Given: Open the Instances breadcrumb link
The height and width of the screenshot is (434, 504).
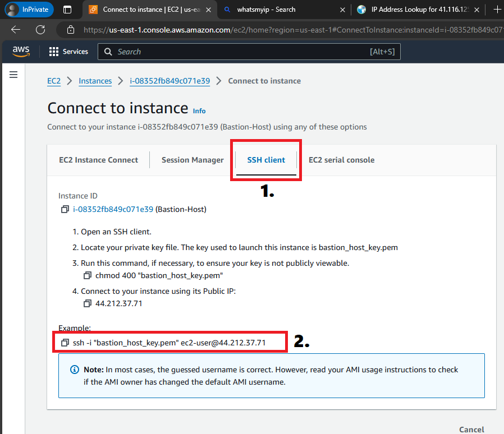Looking at the screenshot, I should pyautogui.click(x=95, y=81).
